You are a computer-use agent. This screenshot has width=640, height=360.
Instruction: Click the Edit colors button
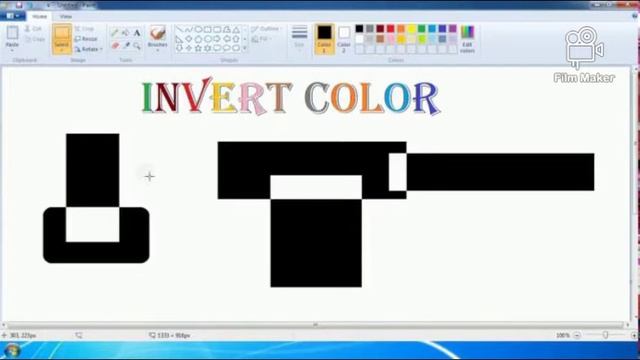pyautogui.click(x=467, y=39)
